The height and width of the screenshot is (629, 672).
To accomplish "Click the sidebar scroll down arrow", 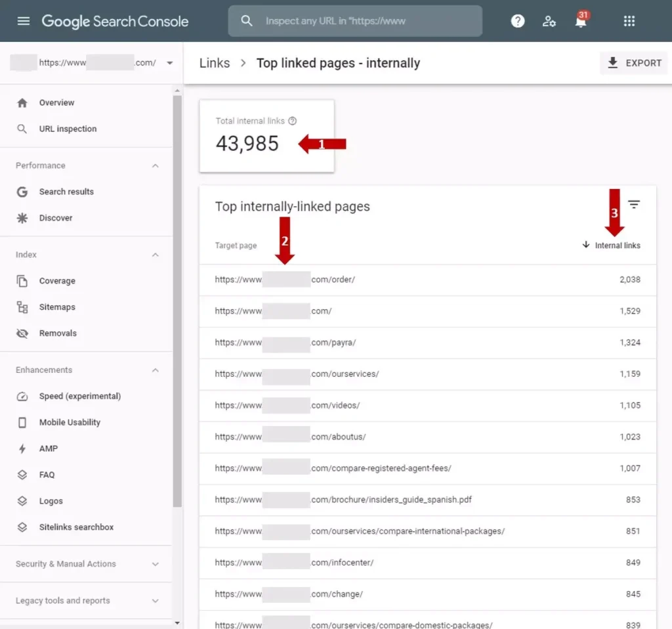I will [x=177, y=623].
